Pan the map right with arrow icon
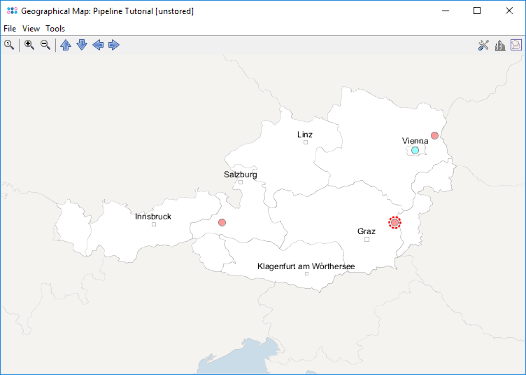The height and width of the screenshot is (375, 526). click(114, 45)
